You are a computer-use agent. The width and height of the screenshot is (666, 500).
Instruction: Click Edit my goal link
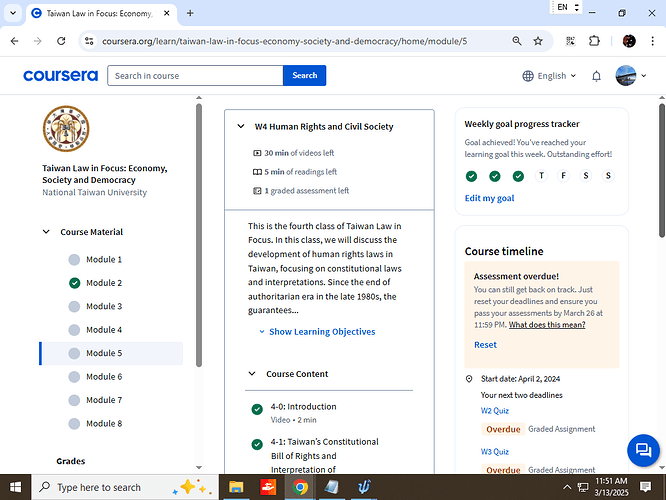click(489, 198)
